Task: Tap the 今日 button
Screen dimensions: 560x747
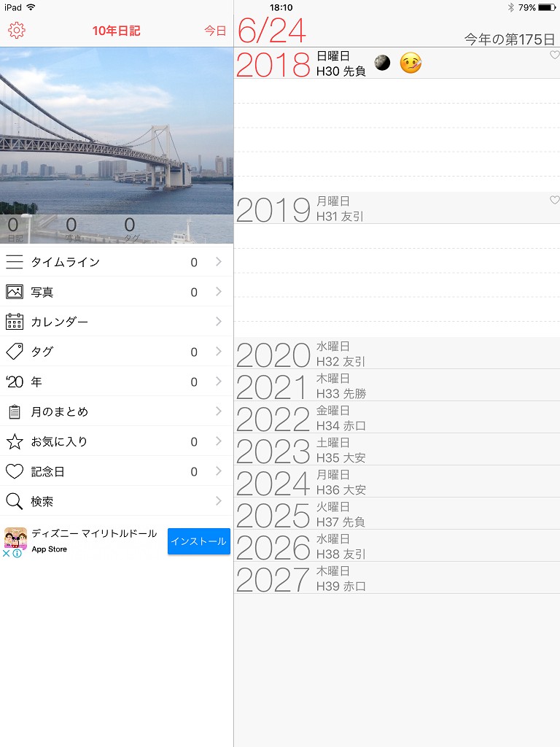Action: [215, 31]
